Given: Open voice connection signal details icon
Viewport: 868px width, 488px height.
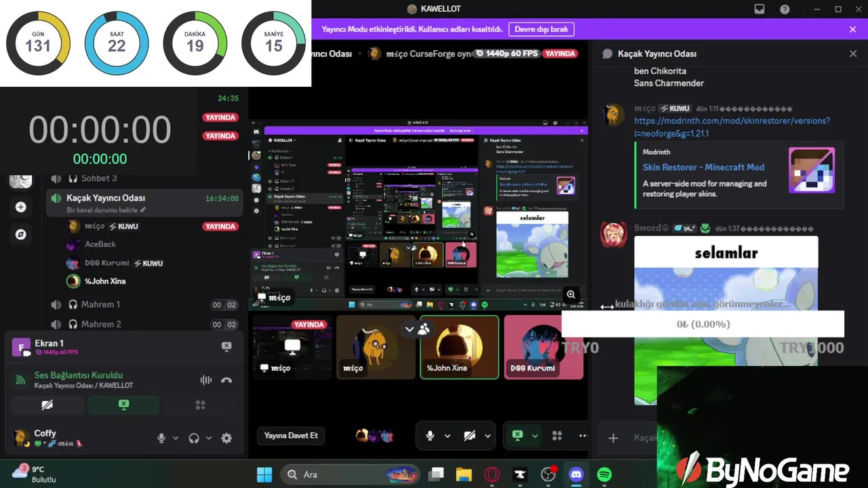Looking at the screenshot, I should 20,380.
